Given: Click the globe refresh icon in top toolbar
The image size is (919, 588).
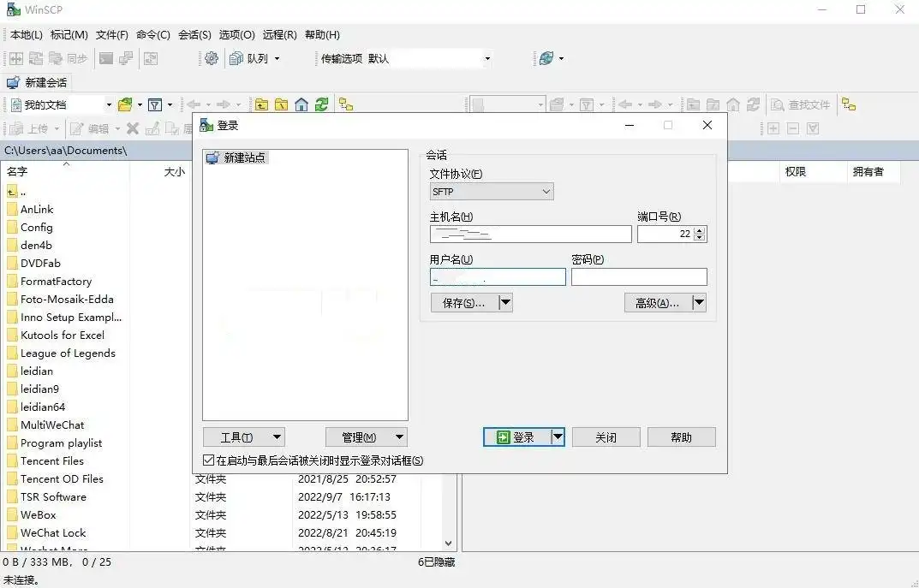Looking at the screenshot, I should tap(546, 58).
